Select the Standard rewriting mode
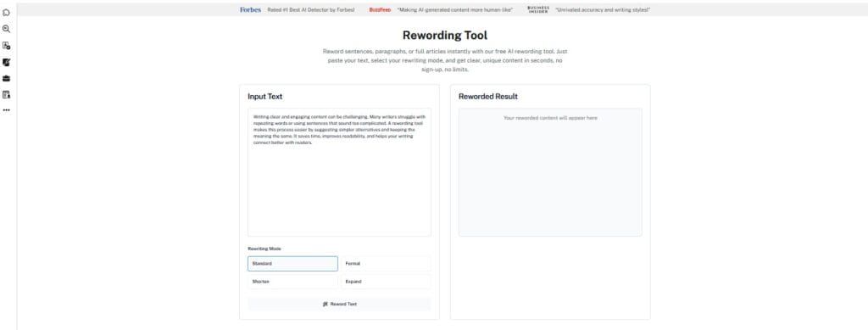 [x=292, y=264]
